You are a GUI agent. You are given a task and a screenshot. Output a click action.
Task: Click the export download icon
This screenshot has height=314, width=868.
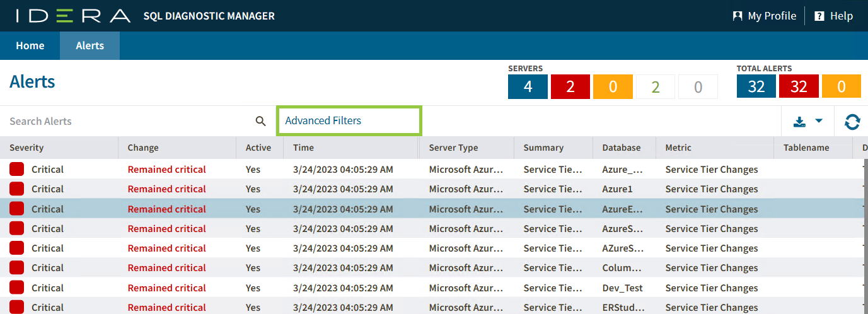799,121
